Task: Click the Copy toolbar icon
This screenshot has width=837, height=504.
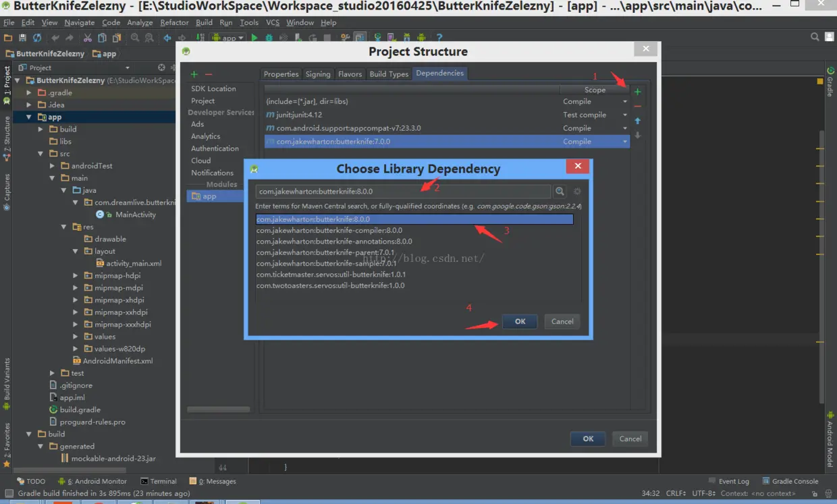Action: coord(103,38)
